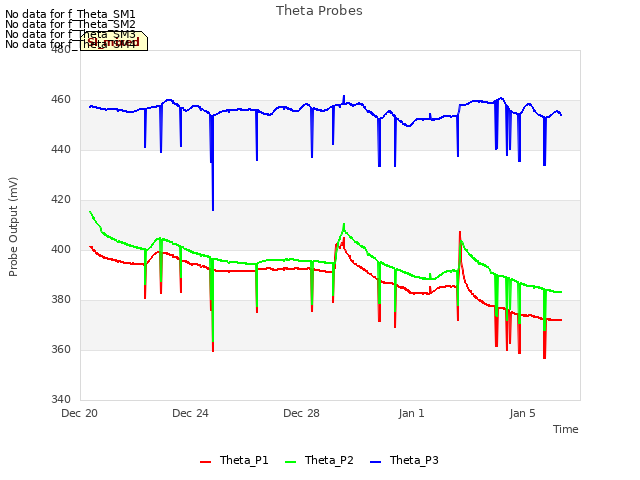Viewport: 640px width, 480px height.
Task: Click the 440 y-axis tick label
Action: 61,150
